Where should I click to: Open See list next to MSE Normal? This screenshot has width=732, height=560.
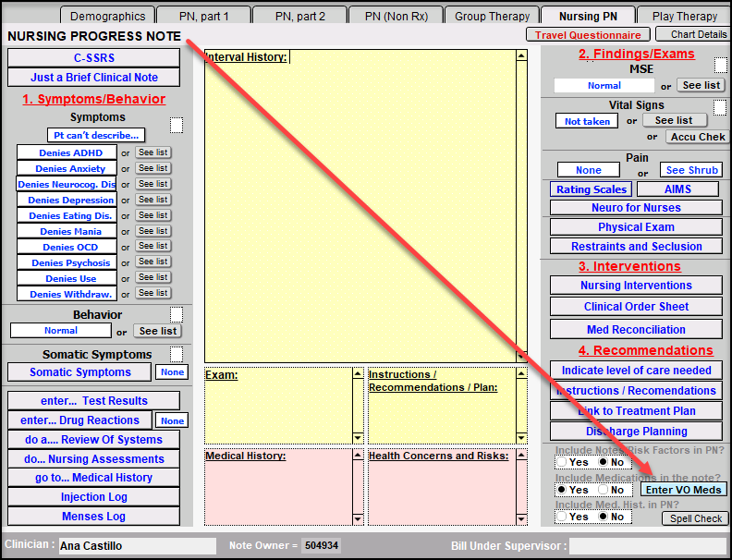coord(701,85)
